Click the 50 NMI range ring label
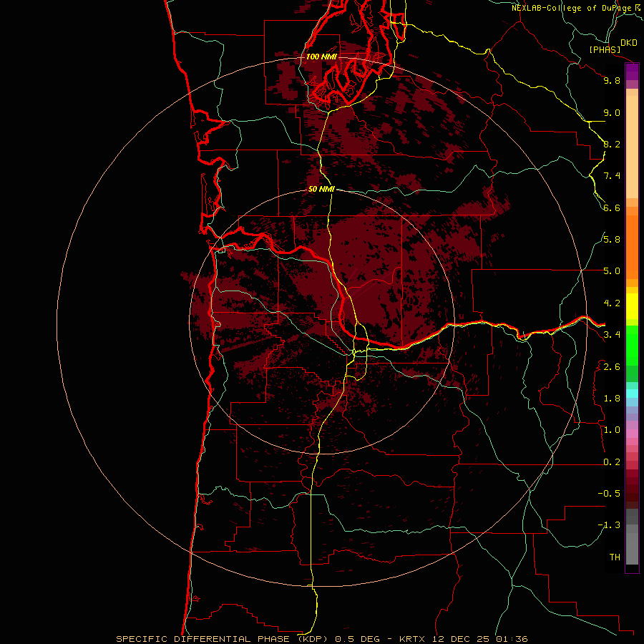 321,189
